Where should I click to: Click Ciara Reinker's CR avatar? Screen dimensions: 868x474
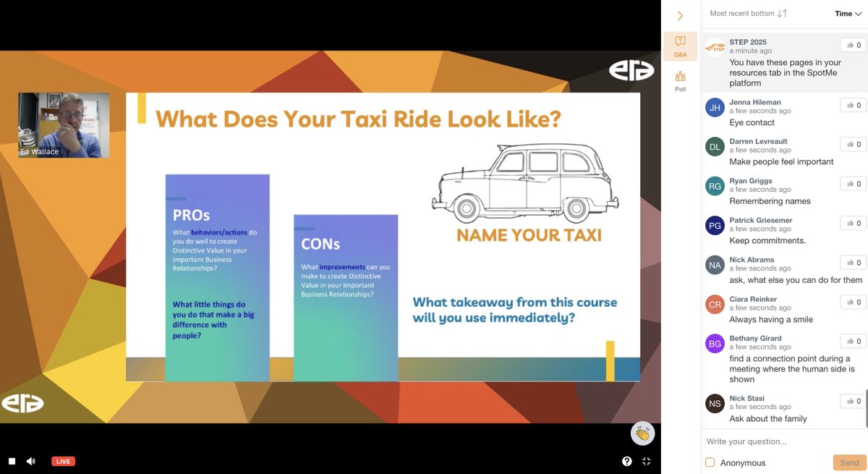(x=715, y=305)
